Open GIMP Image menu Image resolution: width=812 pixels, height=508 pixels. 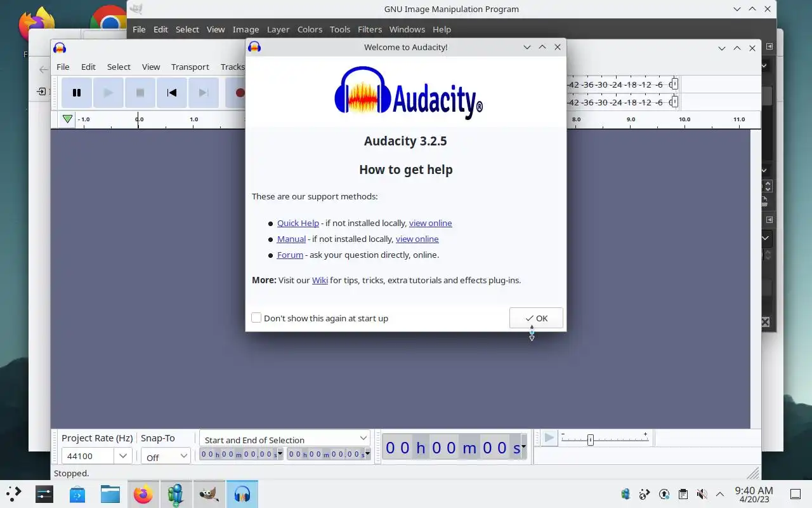[x=246, y=29]
